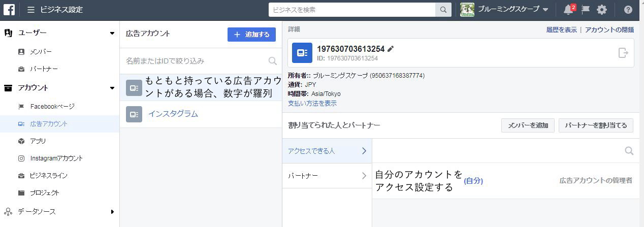Screen dimensions: 644x227
Task: Collapse the アカウント section
Action: coord(112,88)
